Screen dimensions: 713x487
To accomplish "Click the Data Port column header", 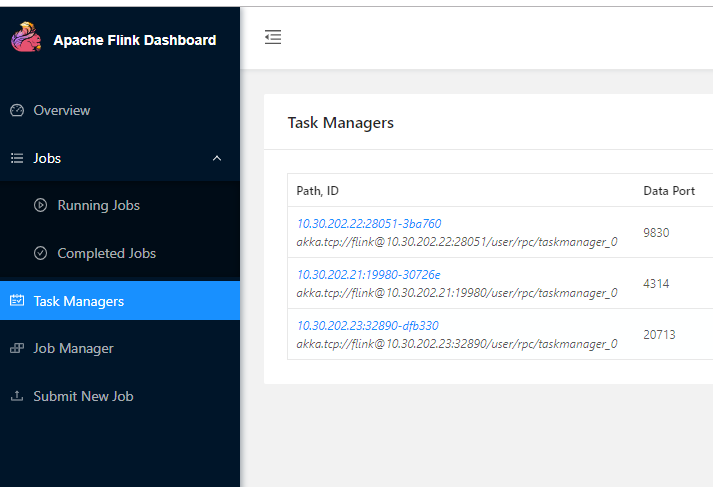I will [669, 191].
